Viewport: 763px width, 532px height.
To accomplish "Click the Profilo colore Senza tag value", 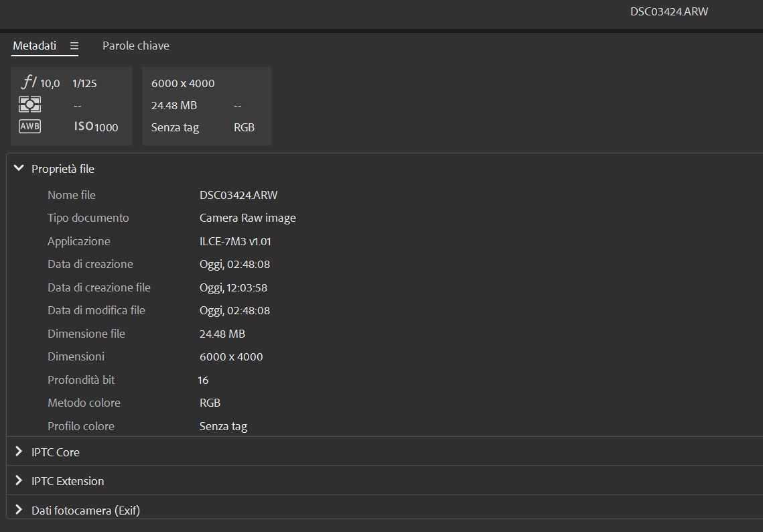I will (223, 426).
